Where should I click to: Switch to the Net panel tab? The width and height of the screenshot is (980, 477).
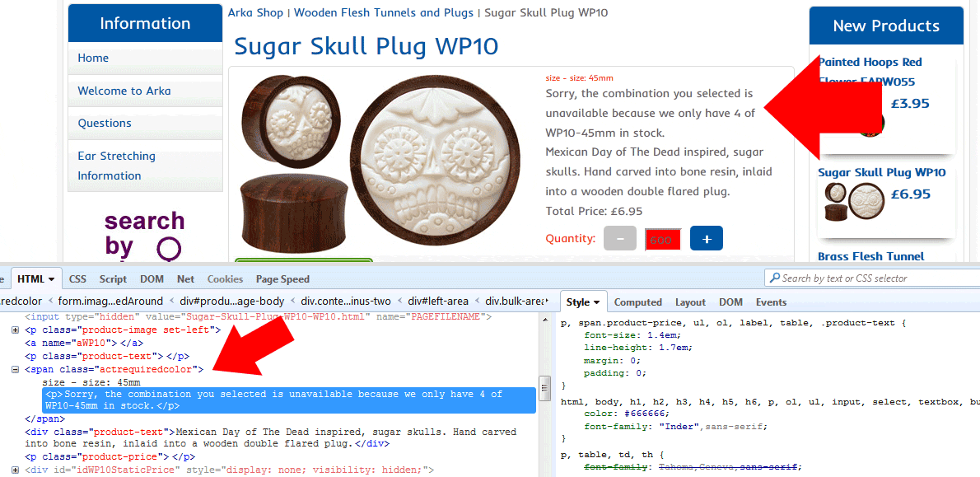185,279
